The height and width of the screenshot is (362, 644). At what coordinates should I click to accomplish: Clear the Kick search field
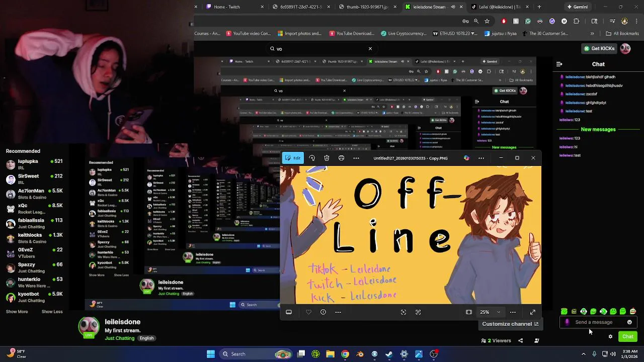(x=370, y=49)
